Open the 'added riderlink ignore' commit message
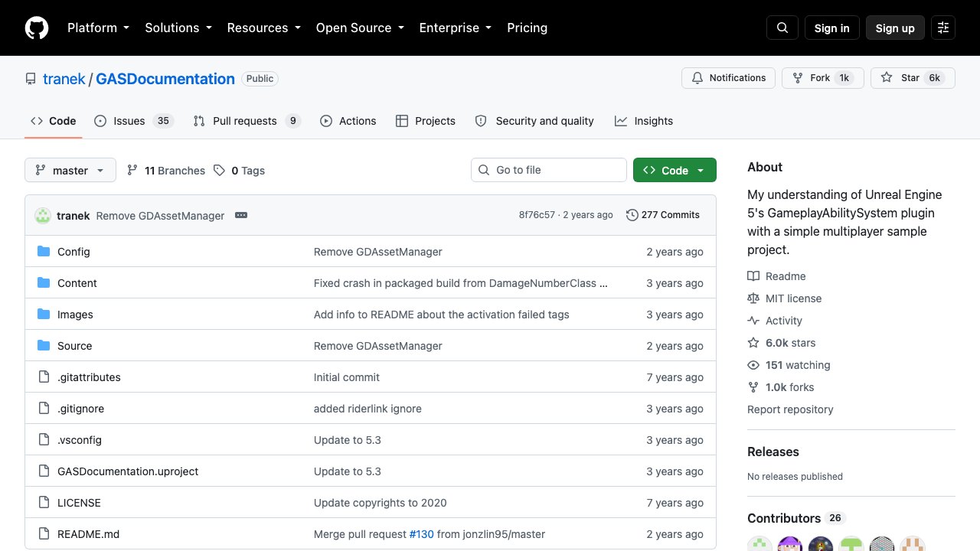Screen dimensions: 980x551 pos(367,409)
